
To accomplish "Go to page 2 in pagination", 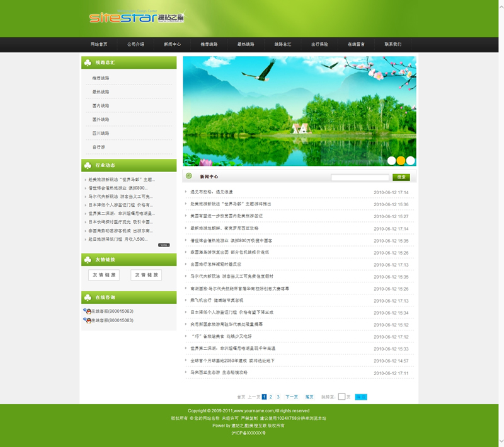I will [x=271, y=397].
